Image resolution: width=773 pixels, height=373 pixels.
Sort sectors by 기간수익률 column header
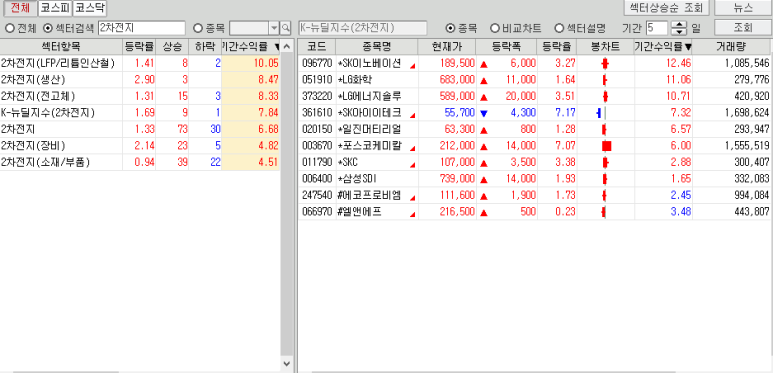coord(250,47)
